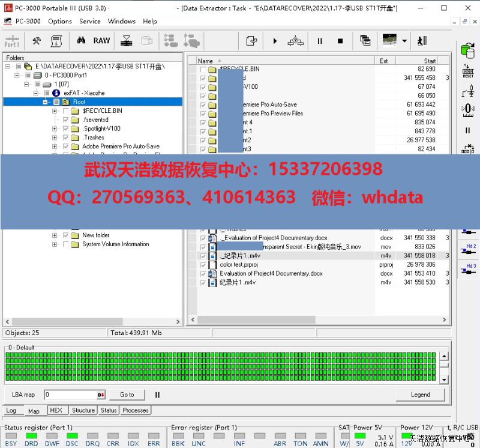Click the play/start task toolbar button
This screenshot has height=448, width=480.
[275, 41]
